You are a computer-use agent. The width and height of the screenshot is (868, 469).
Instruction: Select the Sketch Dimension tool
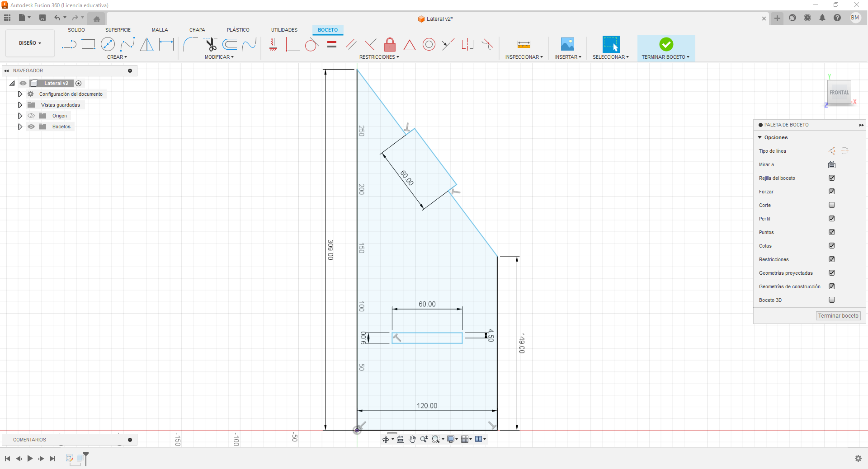coord(166,44)
